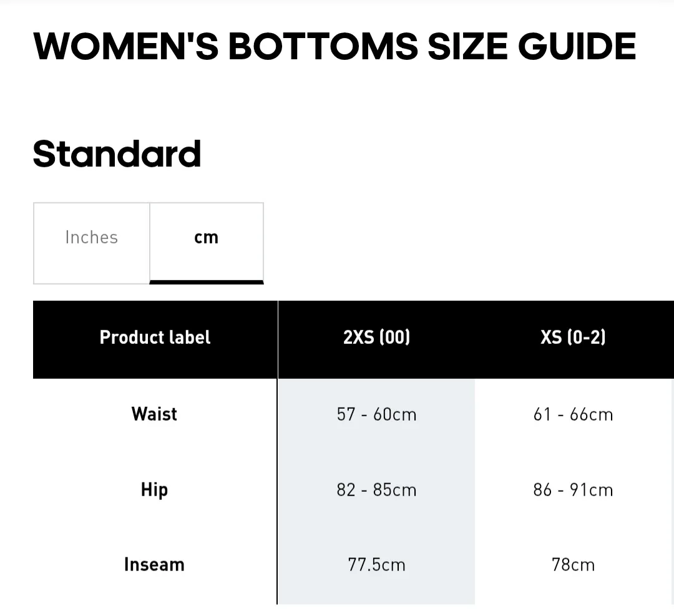Select the 78cm inseam value
This screenshot has width=674, height=616.
click(572, 564)
